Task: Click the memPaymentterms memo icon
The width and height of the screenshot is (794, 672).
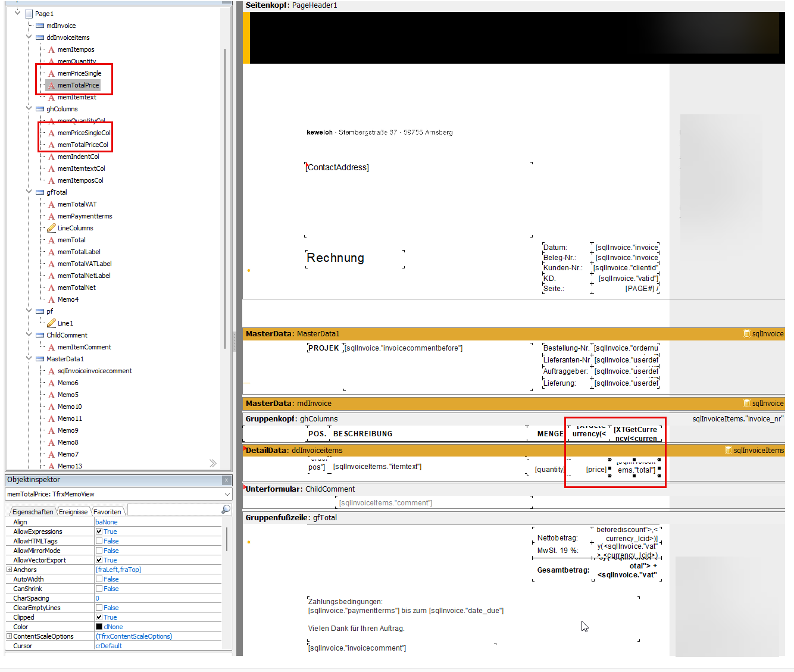Action: [51, 216]
